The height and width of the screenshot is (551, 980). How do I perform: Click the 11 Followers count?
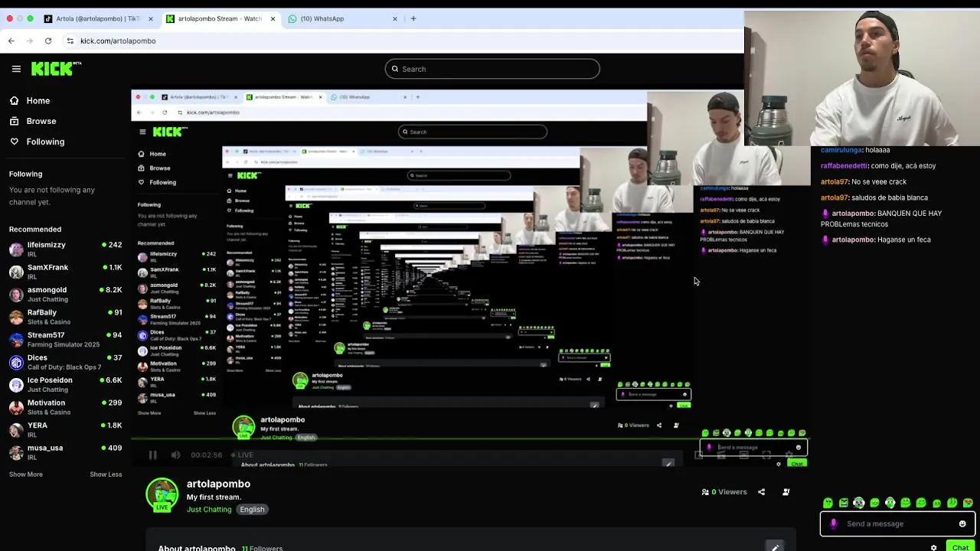262,548
